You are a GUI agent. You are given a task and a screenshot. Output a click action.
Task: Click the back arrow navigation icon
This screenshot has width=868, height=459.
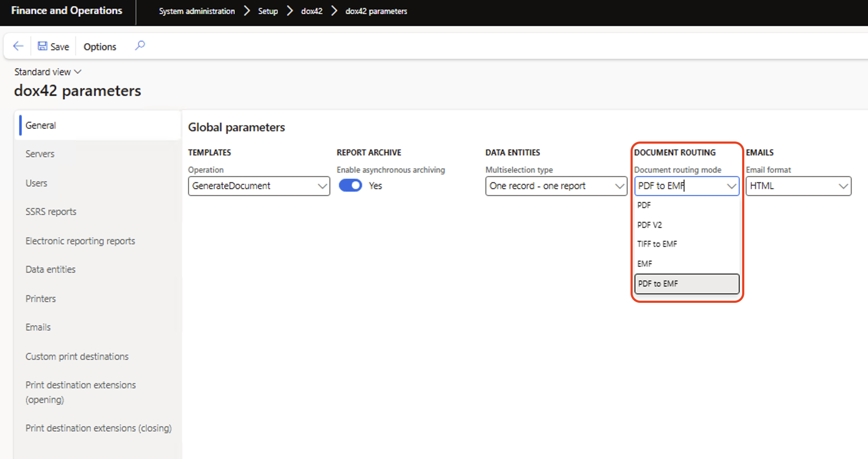[x=17, y=46]
